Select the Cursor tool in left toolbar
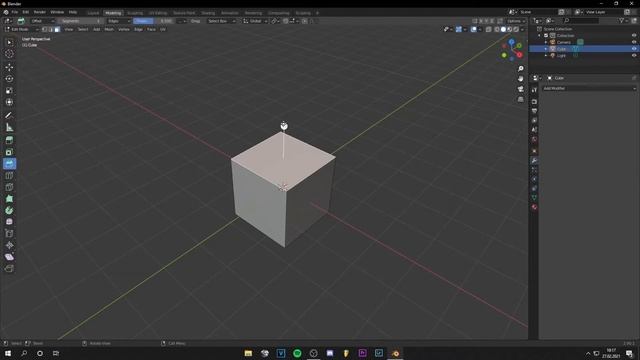Image resolution: width=640 pixels, height=360 pixels. coord(9,54)
